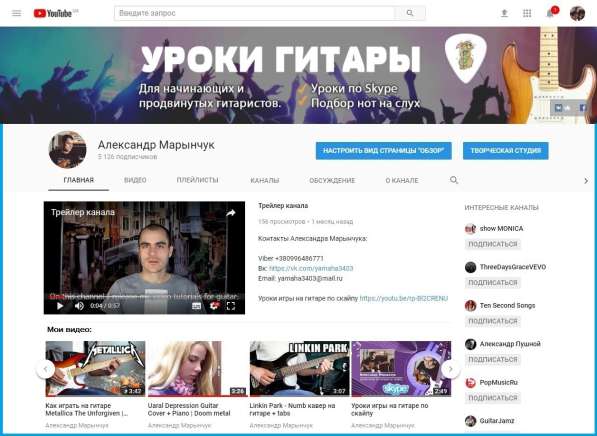Image resolution: width=597 pixels, height=436 pixels.
Task: Open Ten Second Songs channel avatar
Action: pyautogui.click(x=471, y=306)
